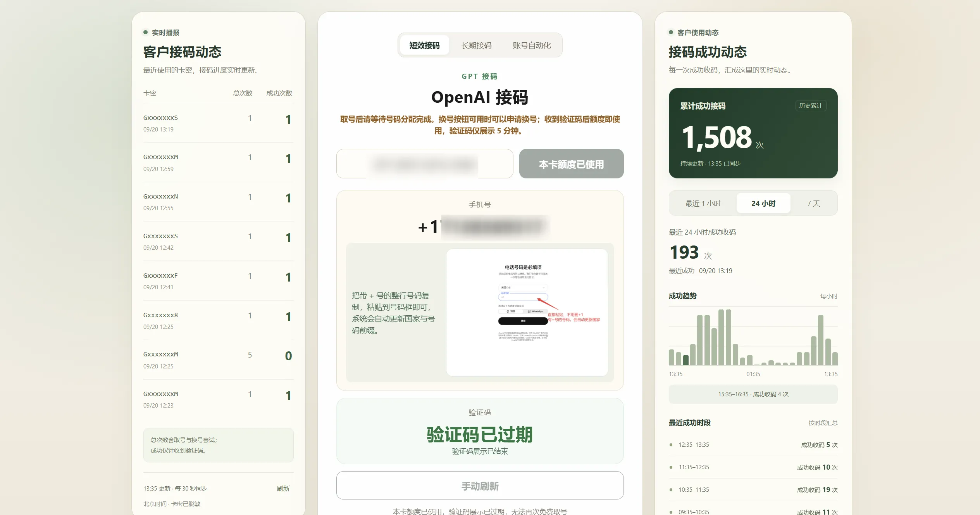Click the row GxxxxxxxF dated 09/20 12:41
The image size is (980, 515).
(x=218, y=281)
